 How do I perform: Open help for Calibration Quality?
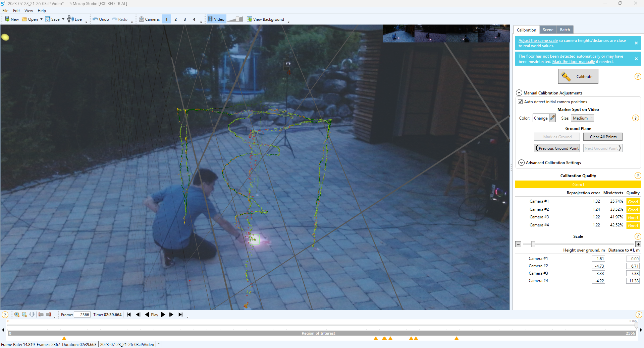click(638, 176)
